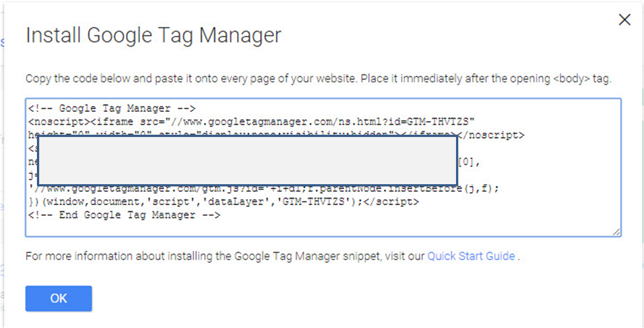Click the X close icon
The width and height of the screenshot is (644, 328).
coord(625,19)
